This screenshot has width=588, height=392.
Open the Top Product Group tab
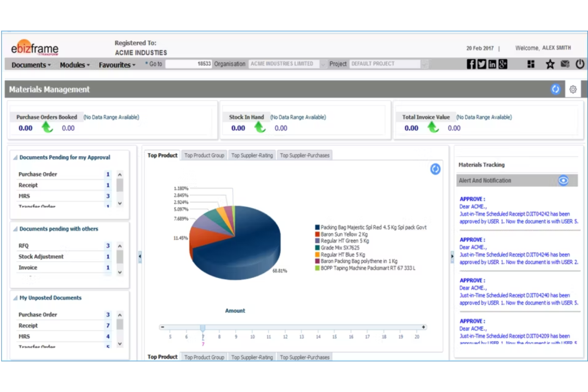[204, 155]
